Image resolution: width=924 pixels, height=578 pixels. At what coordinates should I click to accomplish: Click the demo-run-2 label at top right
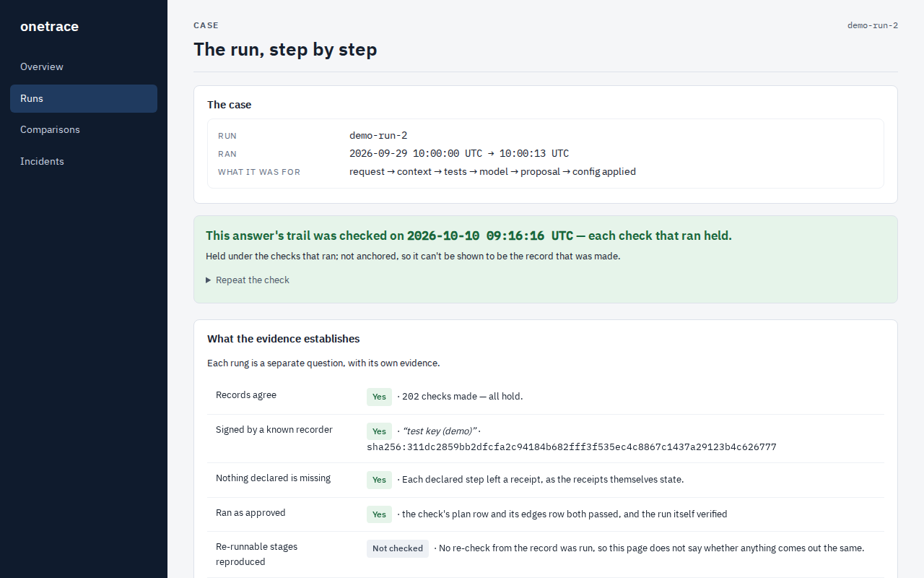point(873,25)
